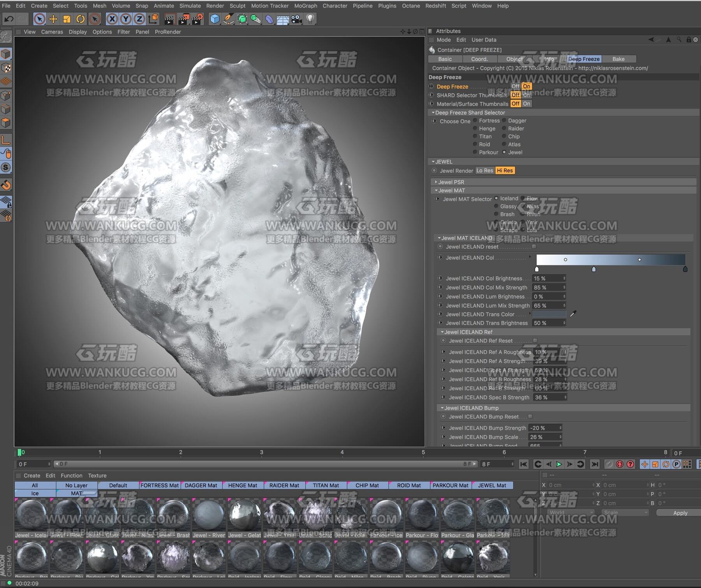Viewport: 701px width, 588px height.
Task: Click the Record Active Objects icon
Action: click(x=609, y=464)
